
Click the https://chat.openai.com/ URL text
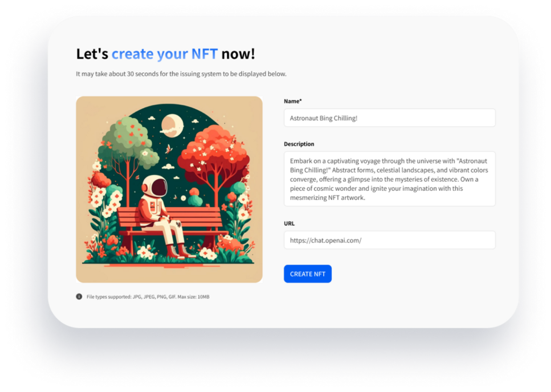326,240
